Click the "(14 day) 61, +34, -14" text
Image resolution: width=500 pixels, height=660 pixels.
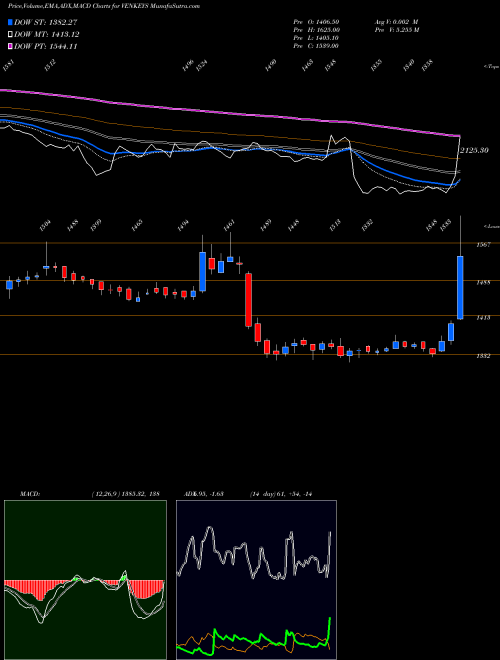(x=281, y=494)
